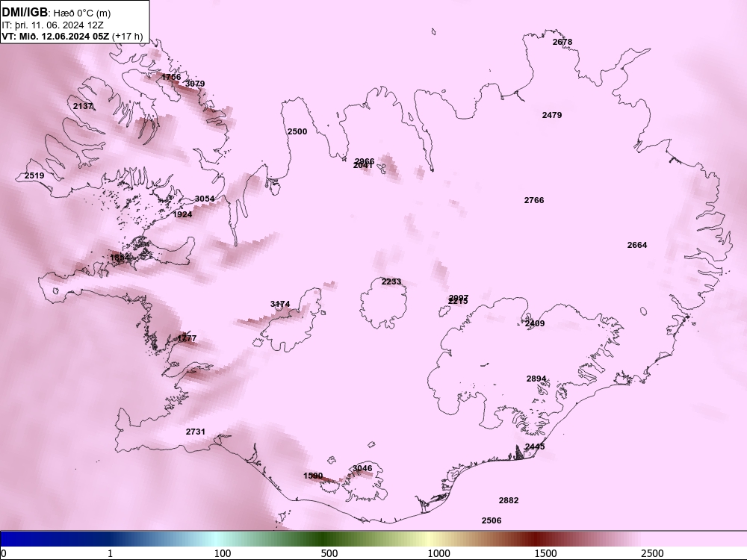This screenshot has width=747, height=560.
Task: Click the 1000 label on the color scale
Action: [438, 553]
